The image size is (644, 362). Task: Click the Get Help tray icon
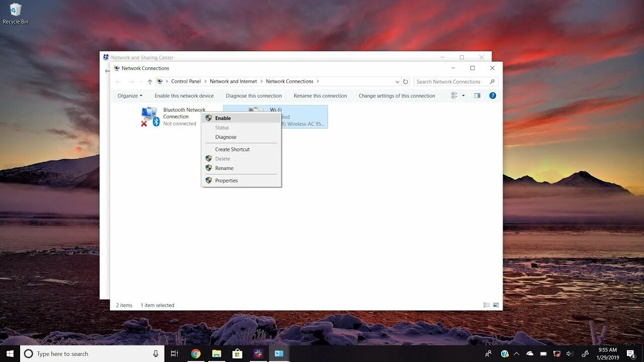pos(505,353)
